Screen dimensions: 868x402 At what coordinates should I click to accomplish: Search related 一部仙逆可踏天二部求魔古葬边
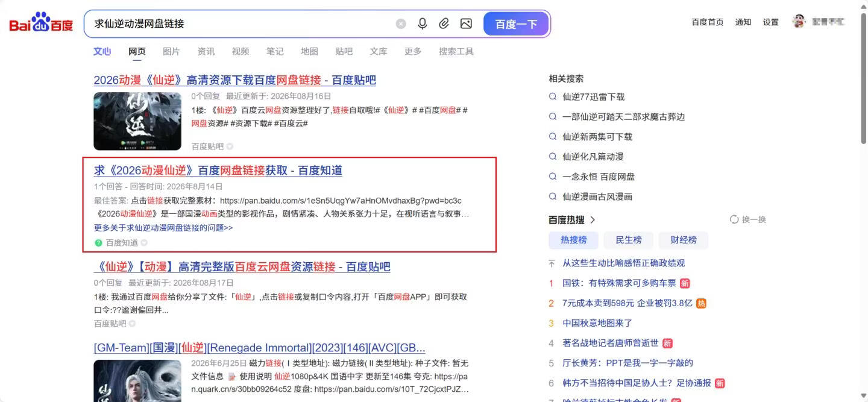624,116
